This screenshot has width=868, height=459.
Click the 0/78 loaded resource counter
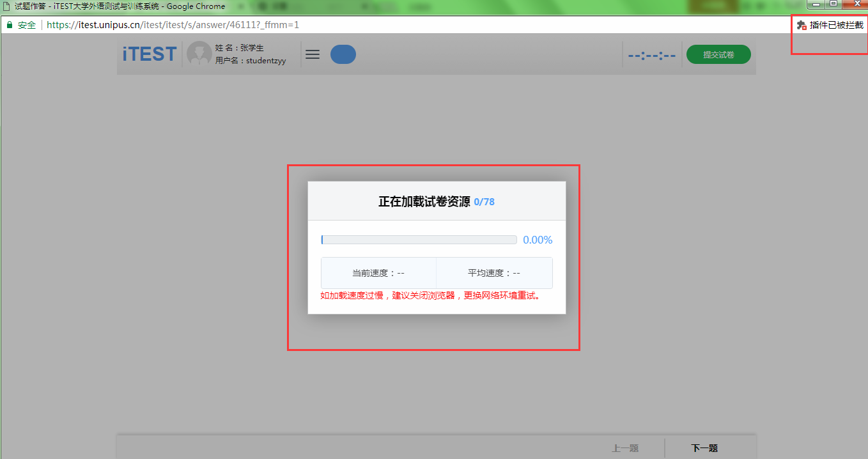pyautogui.click(x=484, y=202)
